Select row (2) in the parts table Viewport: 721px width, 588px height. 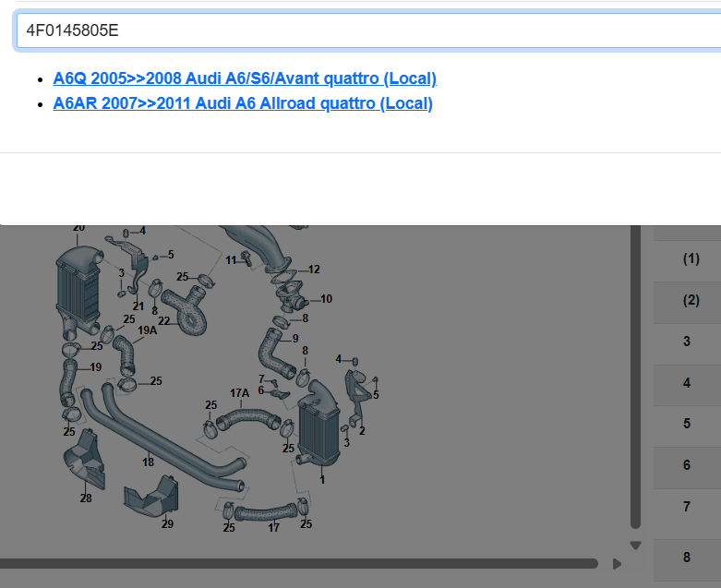(689, 301)
